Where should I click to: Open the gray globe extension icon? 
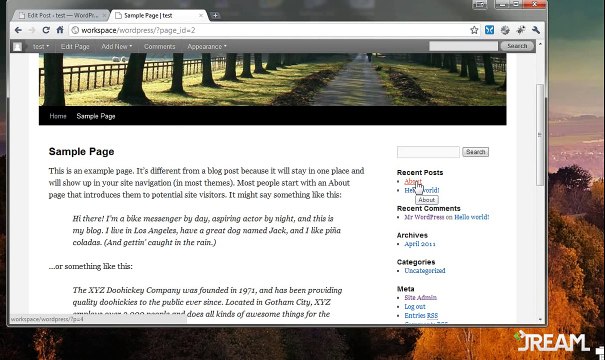pyautogui.click(x=505, y=30)
